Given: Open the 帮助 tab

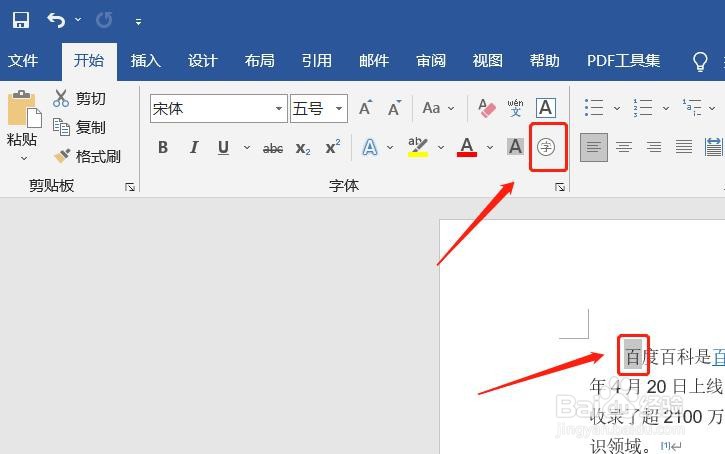Looking at the screenshot, I should (x=545, y=61).
